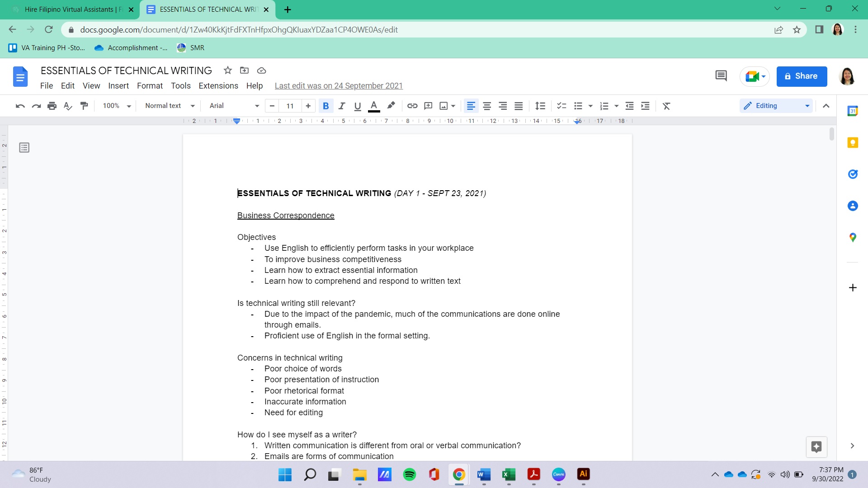Viewport: 868px width, 488px height.
Task: Open the Arial font dropdown
Action: (234, 106)
